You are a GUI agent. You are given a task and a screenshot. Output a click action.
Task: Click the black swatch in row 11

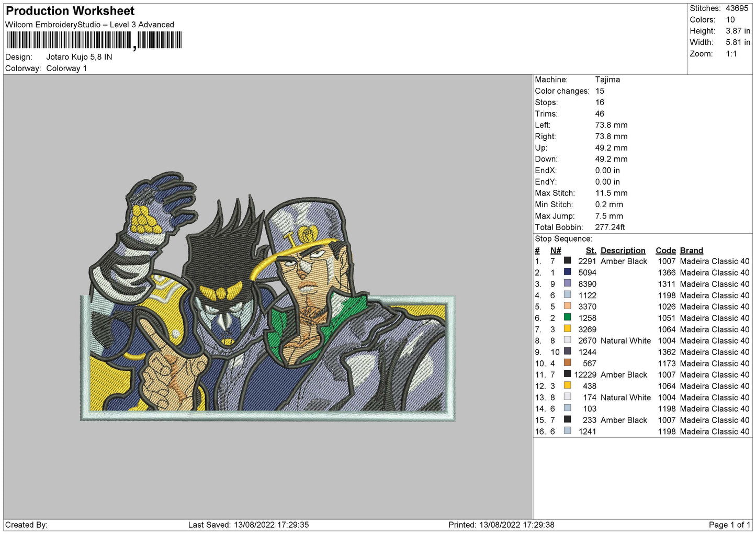pos(567,374)
